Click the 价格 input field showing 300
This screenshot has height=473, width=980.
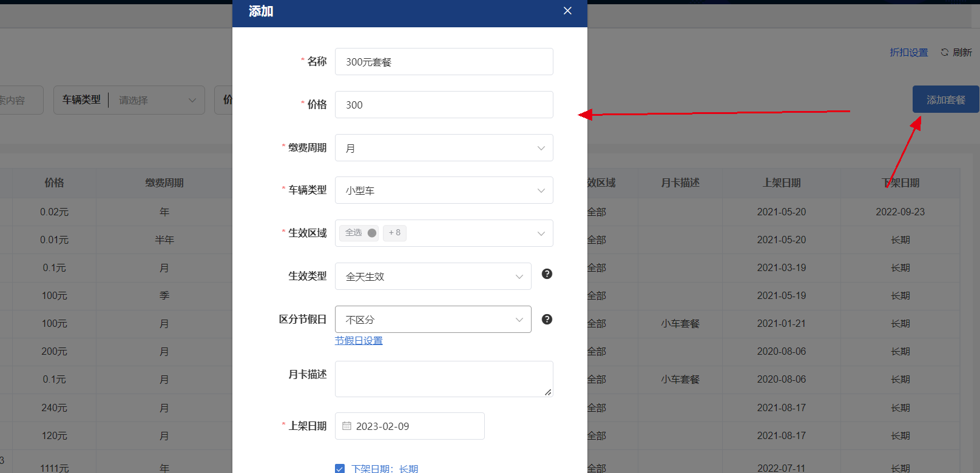click(444, 105)
